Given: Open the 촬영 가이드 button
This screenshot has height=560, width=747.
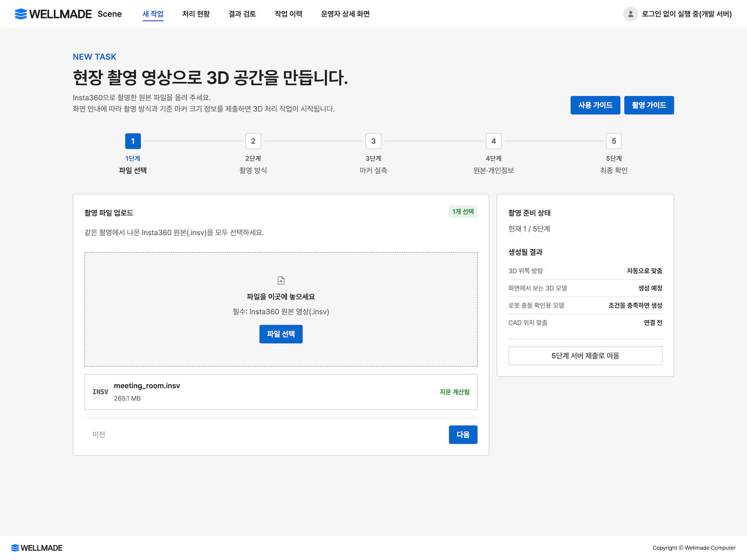Looking at the screenshot, I should [x=649, y=105].
